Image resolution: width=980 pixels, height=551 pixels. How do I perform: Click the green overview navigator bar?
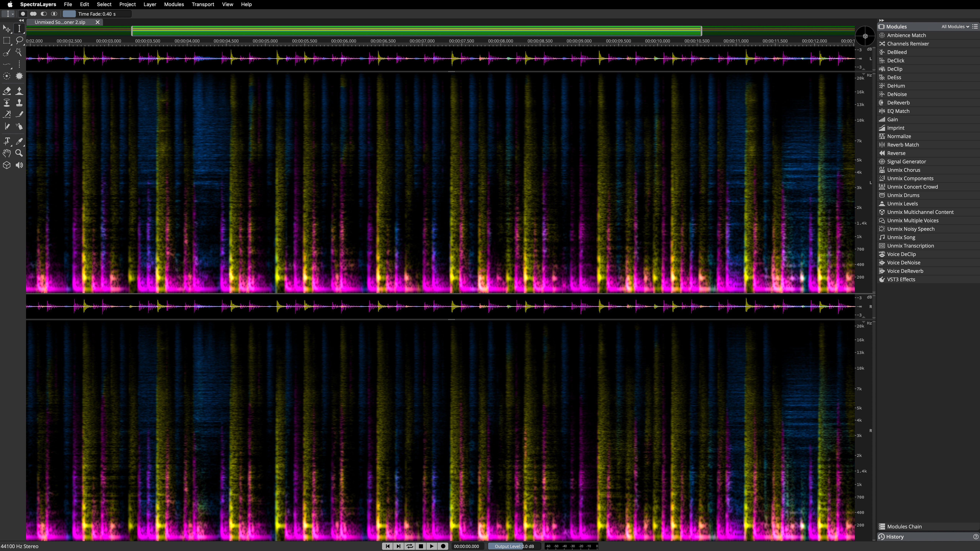[x=416, y=31]
